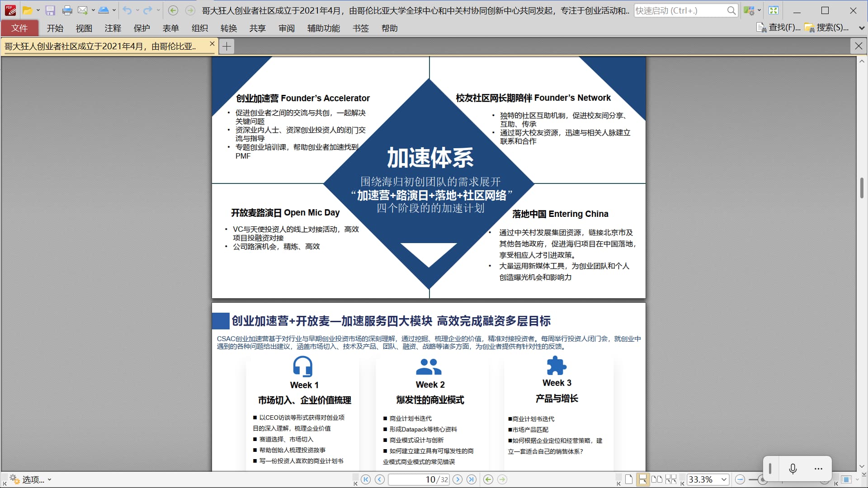
Task: Click the zoom out minus slider button
Action: pos(740,479)
